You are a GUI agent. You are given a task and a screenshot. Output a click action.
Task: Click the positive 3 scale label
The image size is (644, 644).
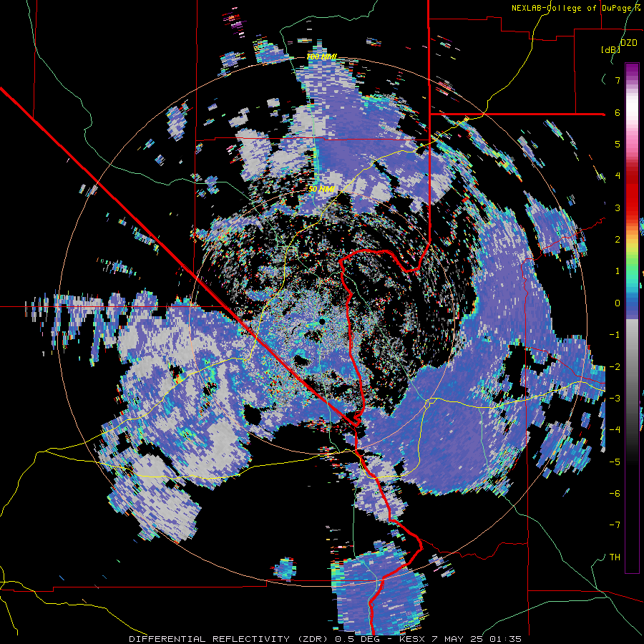tap(618, 208)
